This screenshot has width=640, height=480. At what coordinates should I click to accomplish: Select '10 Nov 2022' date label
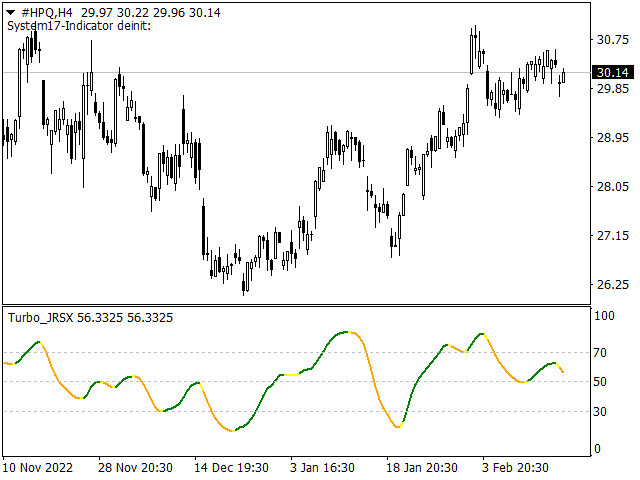tap(38, 467)
